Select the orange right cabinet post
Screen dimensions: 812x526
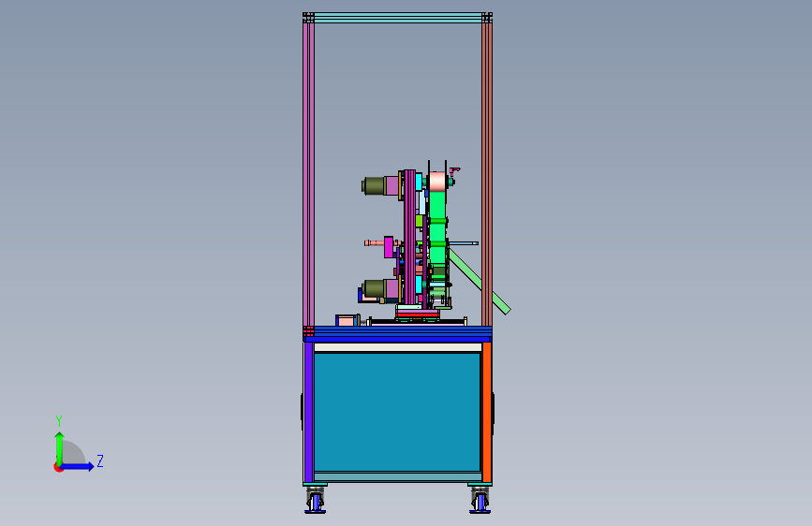pos(487,412)
